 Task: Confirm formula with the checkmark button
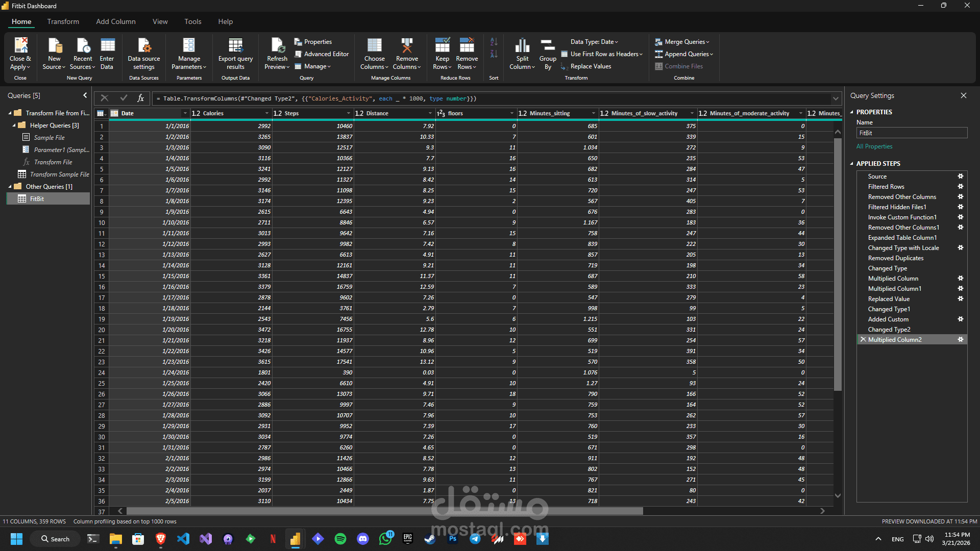click(x=124, y=98)
